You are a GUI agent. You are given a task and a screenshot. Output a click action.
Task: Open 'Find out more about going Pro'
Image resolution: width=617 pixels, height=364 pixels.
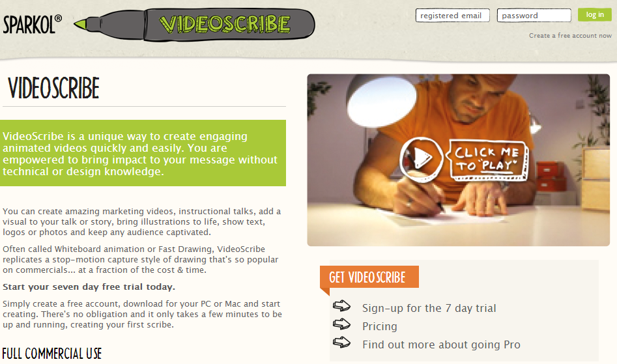tap(441, 344)
